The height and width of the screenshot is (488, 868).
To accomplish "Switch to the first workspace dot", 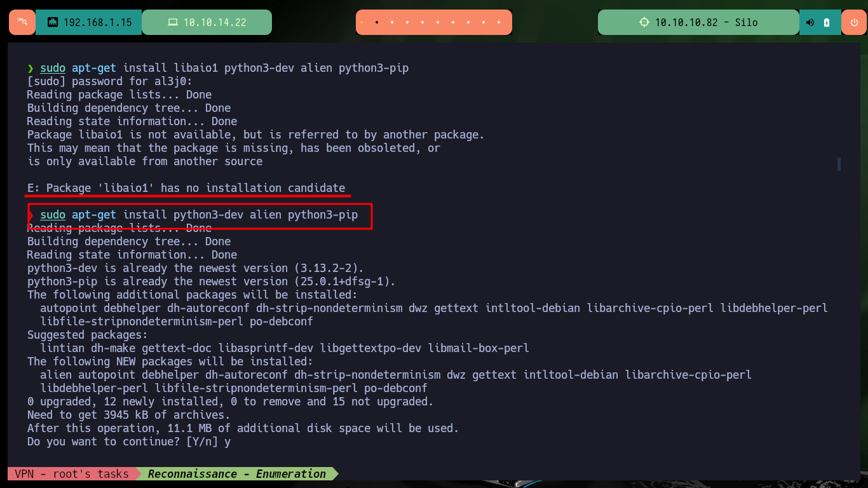I will pyautogui.click(x=362, y=22).
